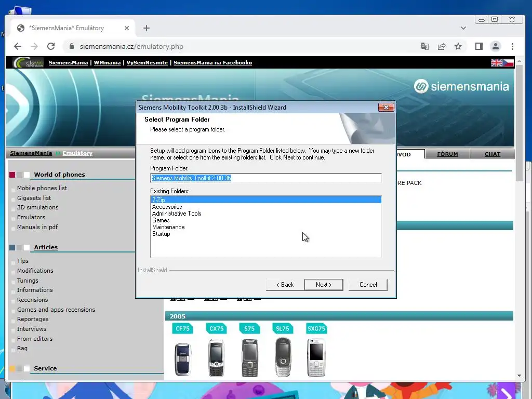Click the CX75 phone thumbnail

[x=216, y=358]
